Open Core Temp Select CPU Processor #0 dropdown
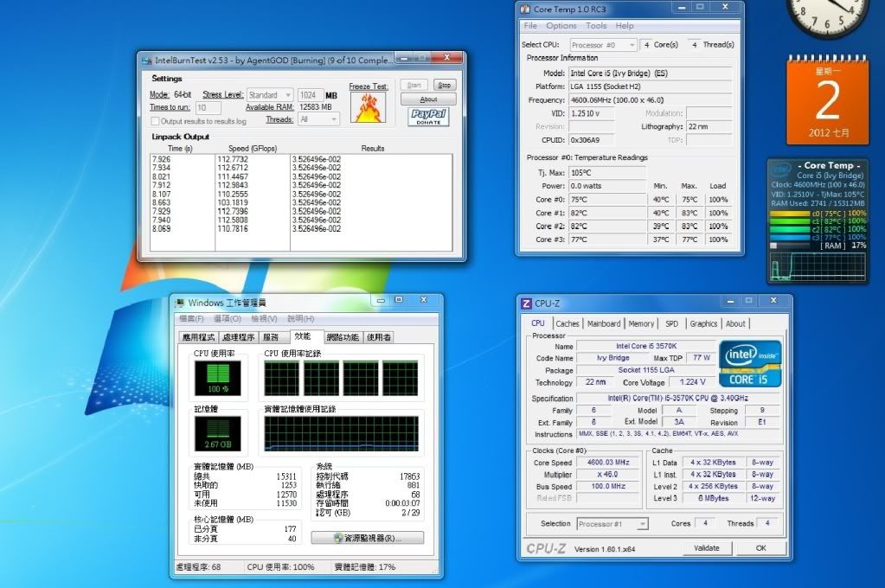Viewport: 885px width, 588px height. [603, 45]
